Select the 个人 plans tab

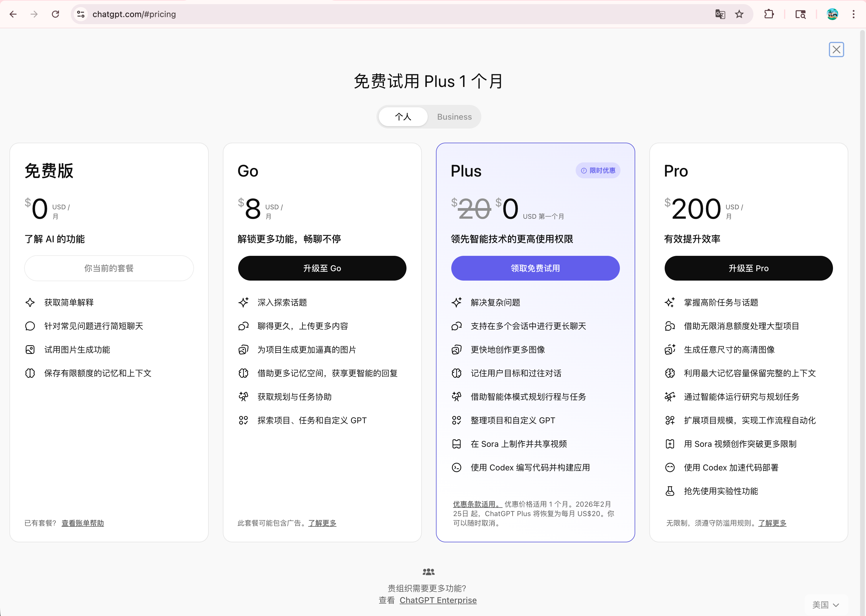[x=403, y=117]
